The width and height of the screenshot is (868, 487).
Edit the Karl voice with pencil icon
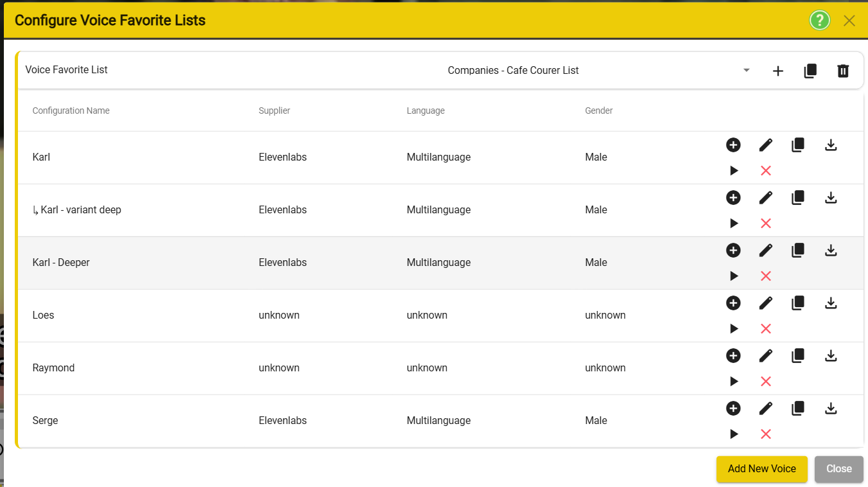click(765, 145)
